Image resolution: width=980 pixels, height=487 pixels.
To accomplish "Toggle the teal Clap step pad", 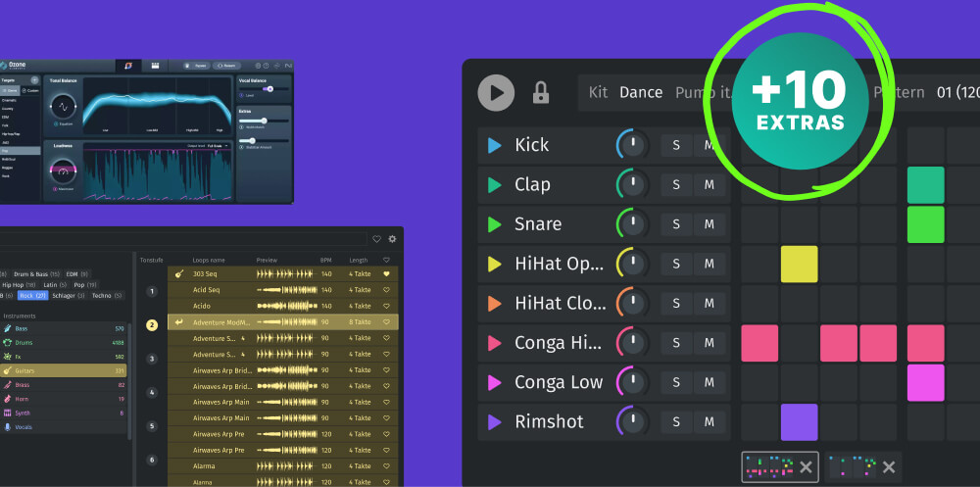I will pos(926,185).
